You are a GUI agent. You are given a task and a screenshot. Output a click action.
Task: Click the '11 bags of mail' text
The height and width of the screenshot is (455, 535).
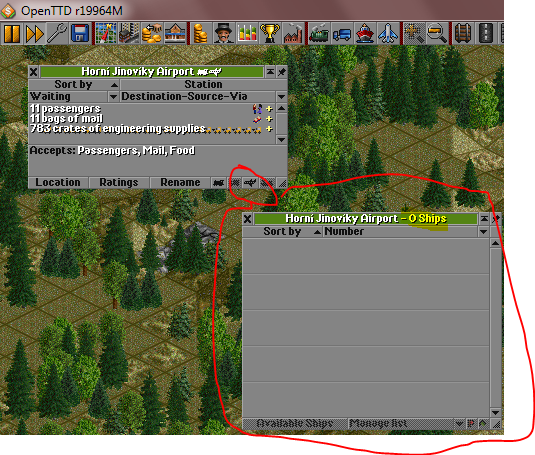pyautogui.click(x=66, y=119)
